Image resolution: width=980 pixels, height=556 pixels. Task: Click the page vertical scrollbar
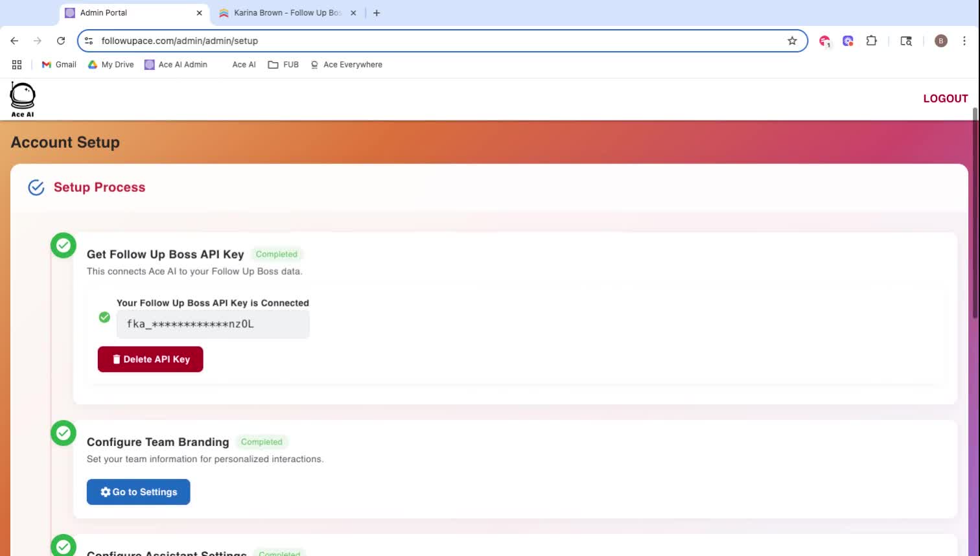975,214
